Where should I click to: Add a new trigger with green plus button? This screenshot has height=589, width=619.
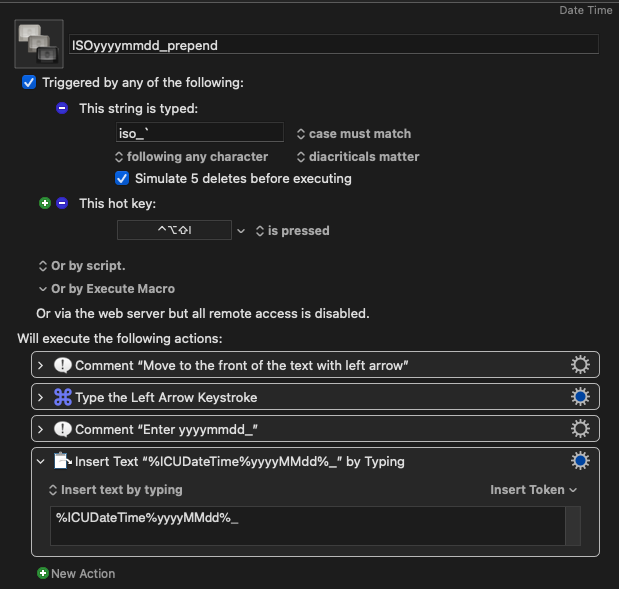coord(44,203)
